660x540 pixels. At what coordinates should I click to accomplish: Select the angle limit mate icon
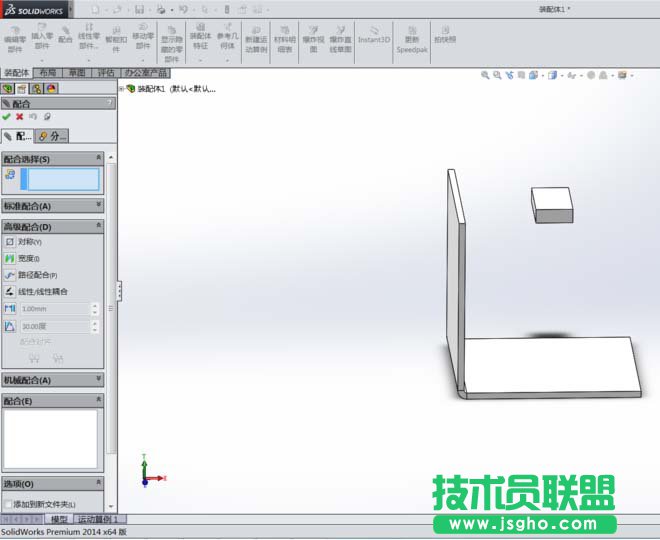point(10,326)
